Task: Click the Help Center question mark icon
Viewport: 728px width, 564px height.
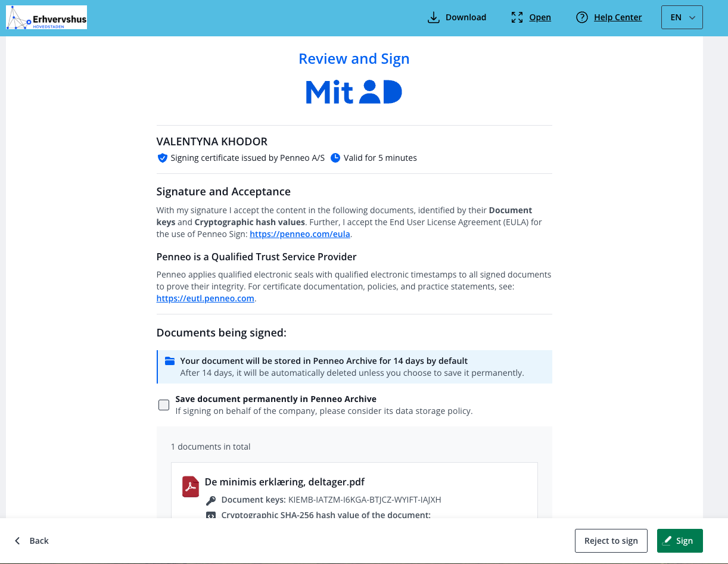Action: point(582,18)
